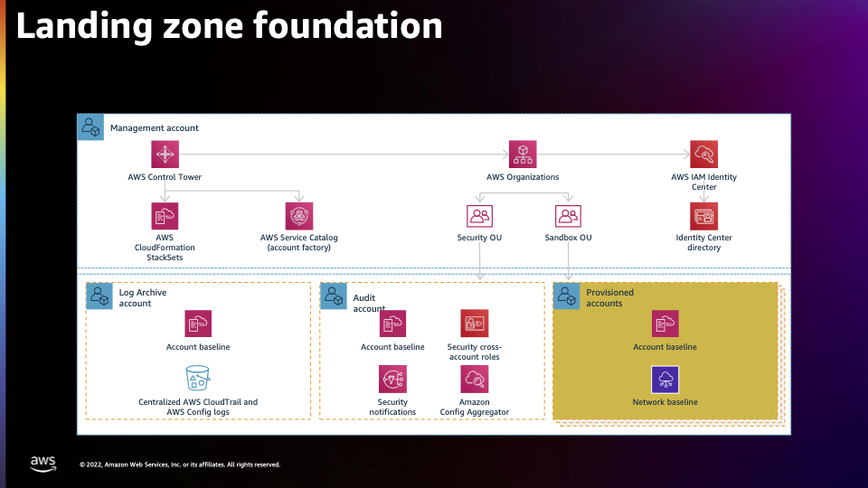This screenshot has height=488, width=868.
Task: Select the Security OU icon
Action: [x=480, y=216]
